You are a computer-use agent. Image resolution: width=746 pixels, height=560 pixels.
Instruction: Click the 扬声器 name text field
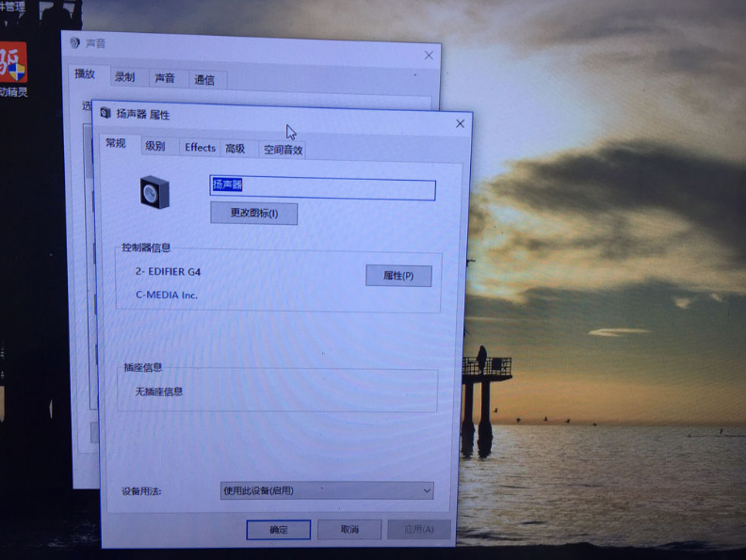[322, 189]
